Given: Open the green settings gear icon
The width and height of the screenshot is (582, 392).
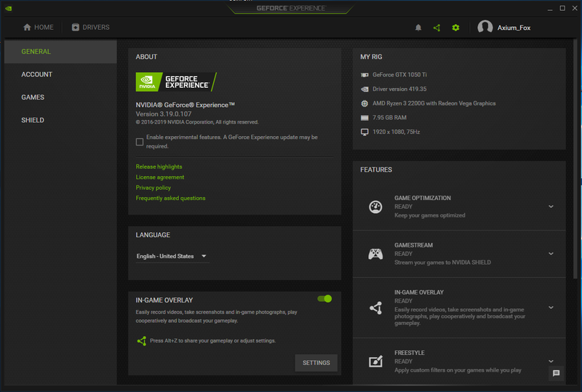Looking at the screenshot, I should pyautogui.click(x=455, y=28).
